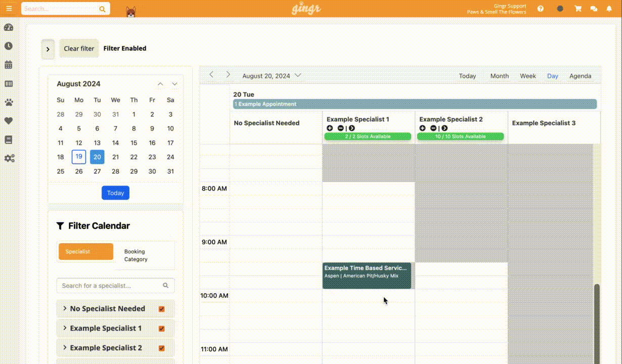Open the paw icon in sidebar

coord(9,102)
